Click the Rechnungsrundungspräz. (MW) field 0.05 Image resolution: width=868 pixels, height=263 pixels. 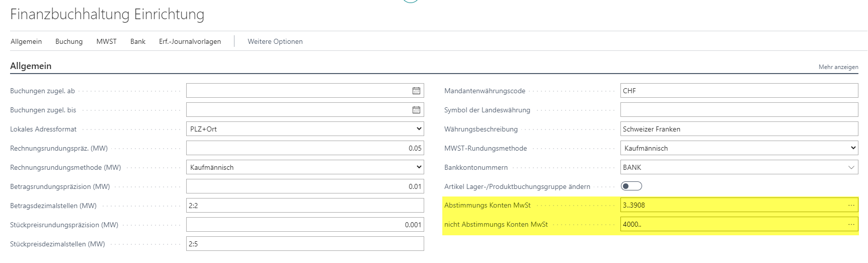(305, 148)
